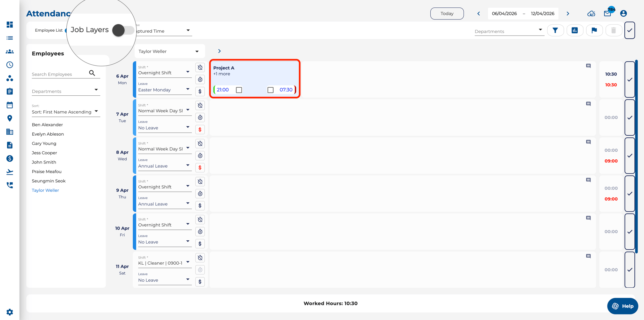
Task: Click the flag icon in toolbar
Action: 594,30
